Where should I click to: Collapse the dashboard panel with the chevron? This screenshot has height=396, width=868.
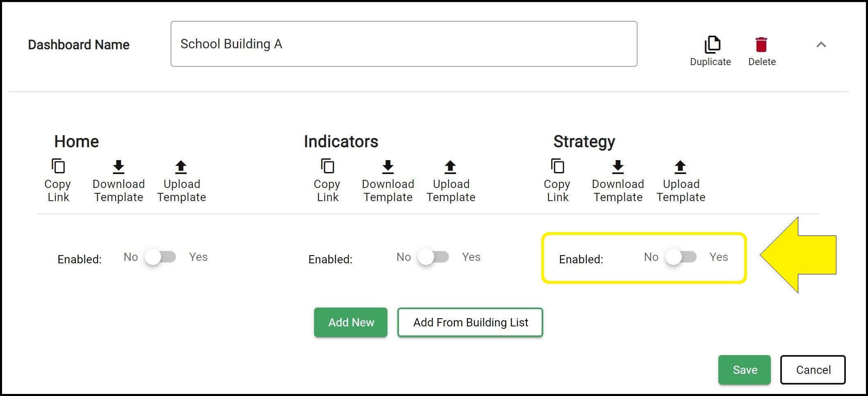pyautogui.click(x=821, y=45)
